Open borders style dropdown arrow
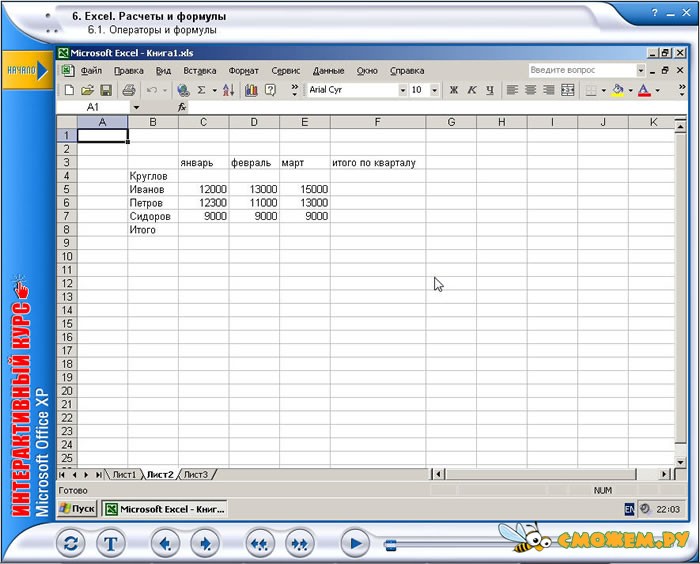This screenshot has width=700, height=564. 604,90
